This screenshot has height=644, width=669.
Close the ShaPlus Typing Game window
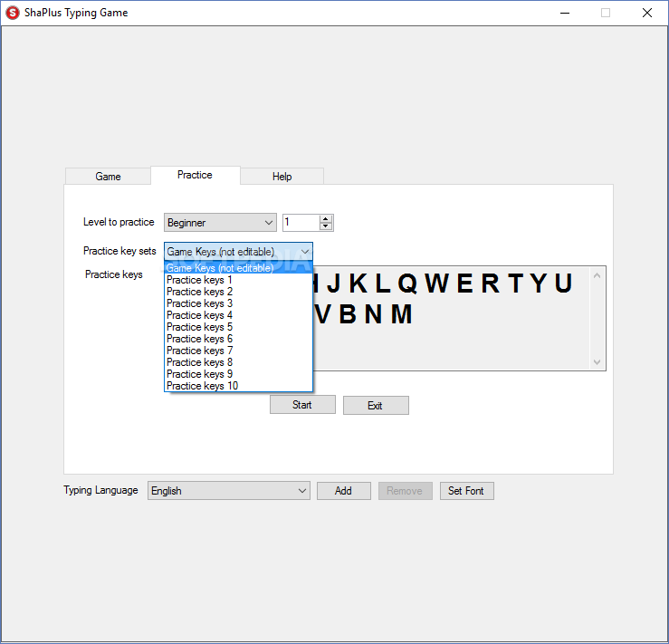(646, 13)
